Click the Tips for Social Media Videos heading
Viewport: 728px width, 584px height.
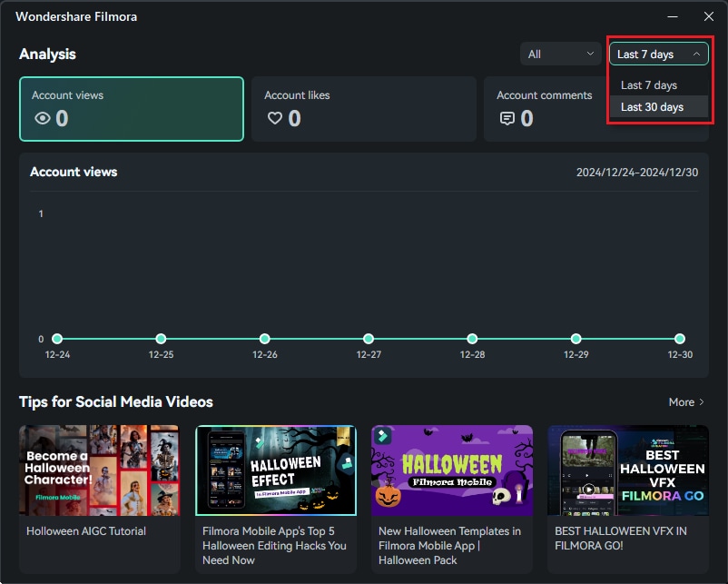tap(116, 401)
